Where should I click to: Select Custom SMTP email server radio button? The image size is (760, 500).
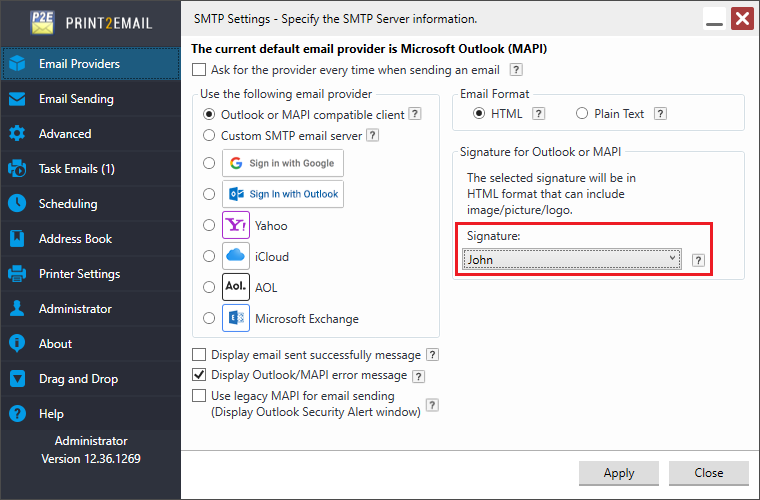(209, 135)
